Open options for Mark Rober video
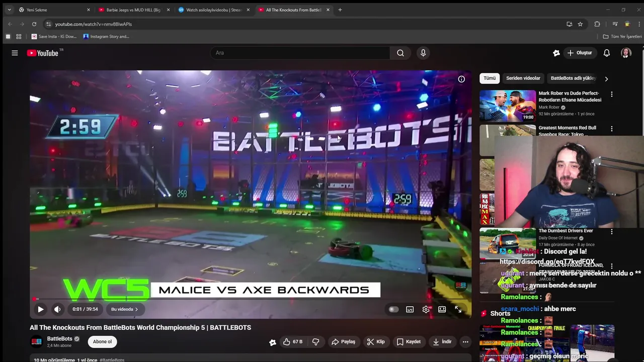 click(612, 95)
